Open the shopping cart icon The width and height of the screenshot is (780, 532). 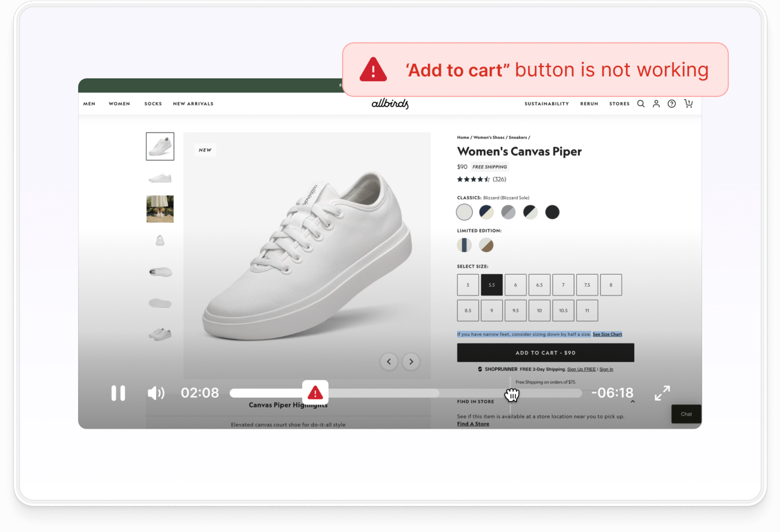tap(688, 103)
